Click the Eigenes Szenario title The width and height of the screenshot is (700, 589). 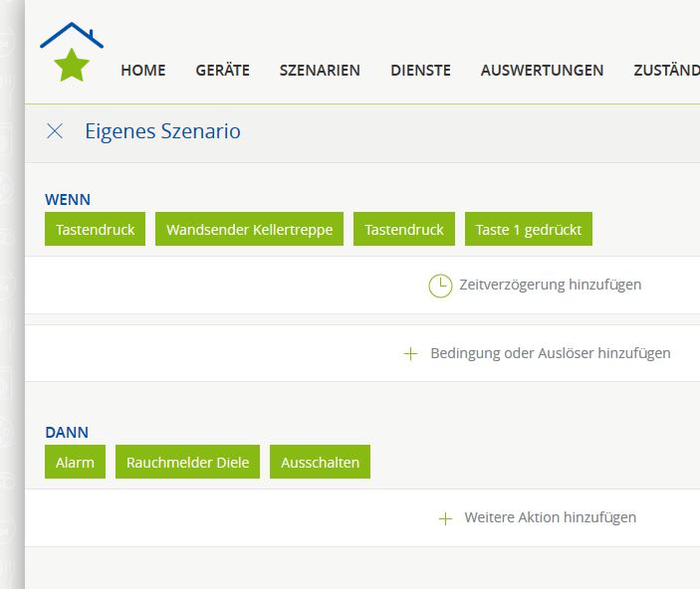(162, 131)
